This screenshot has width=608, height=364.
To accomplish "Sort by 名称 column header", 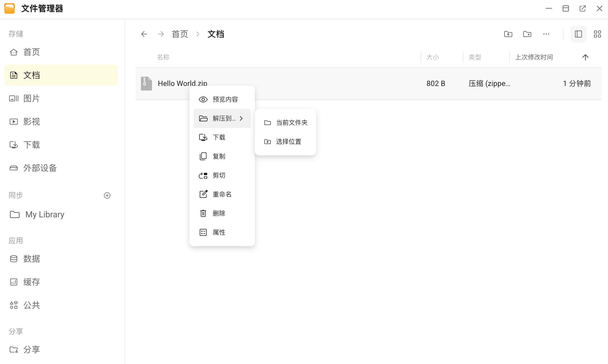I will tap(163, 57).
